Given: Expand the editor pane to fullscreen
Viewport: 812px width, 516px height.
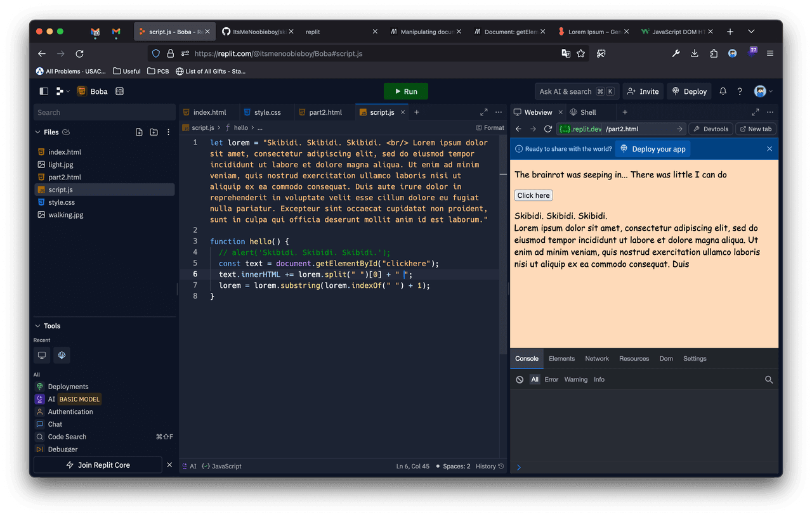Looking at the screenshot, I should point(483,112).
